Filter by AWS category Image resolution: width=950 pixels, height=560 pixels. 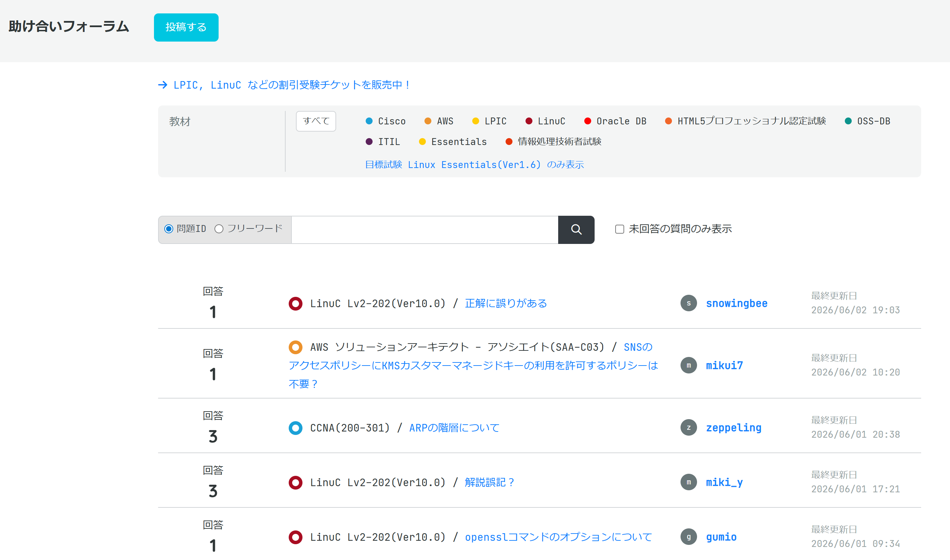(x=439, y=121)
